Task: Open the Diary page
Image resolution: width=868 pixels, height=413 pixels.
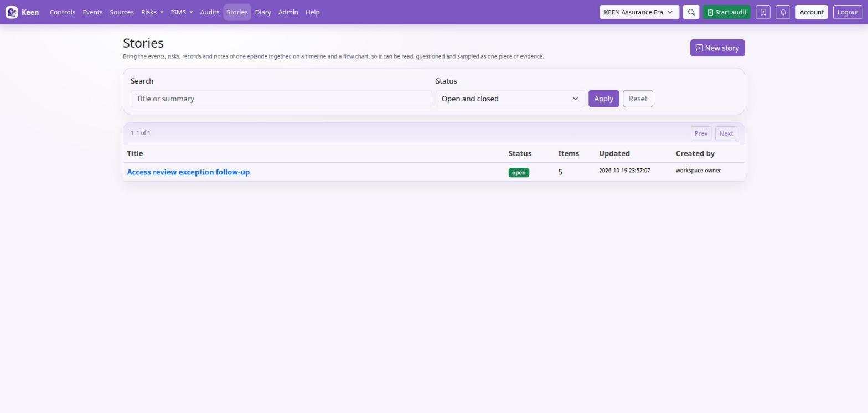Action: click(263, 12)
